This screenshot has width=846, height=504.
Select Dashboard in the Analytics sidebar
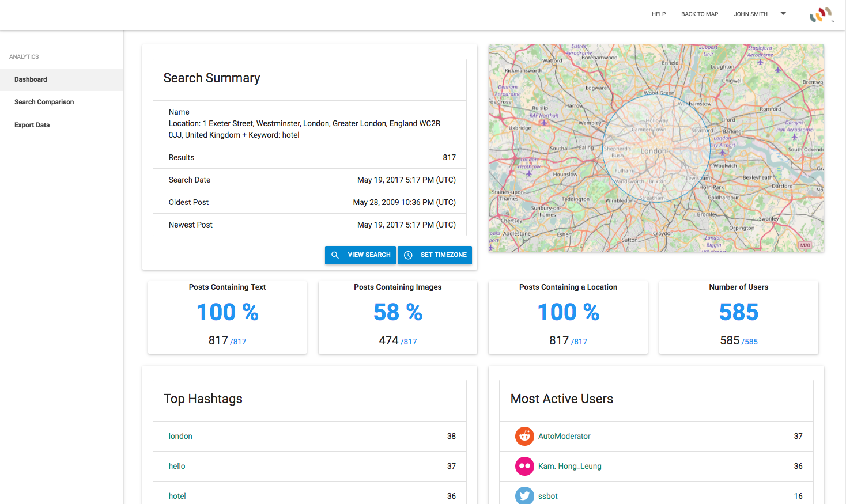click(62, 79)
